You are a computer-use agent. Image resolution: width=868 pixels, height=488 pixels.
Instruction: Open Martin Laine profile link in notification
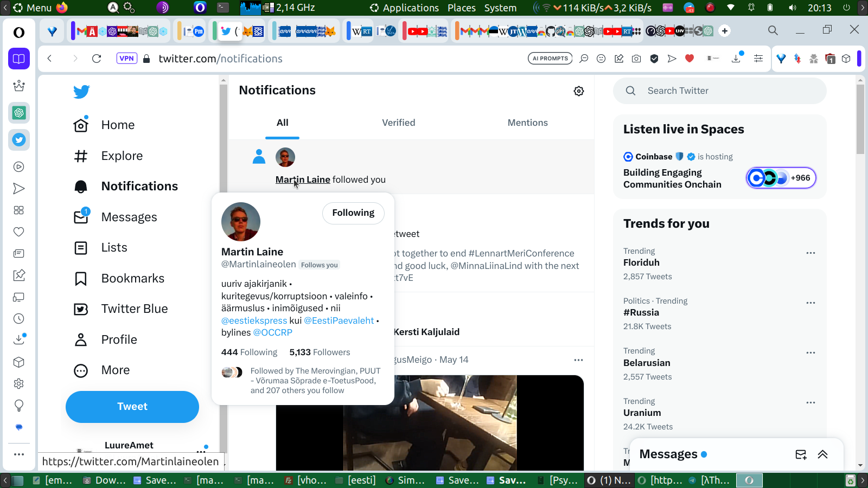tap(303, 179)
